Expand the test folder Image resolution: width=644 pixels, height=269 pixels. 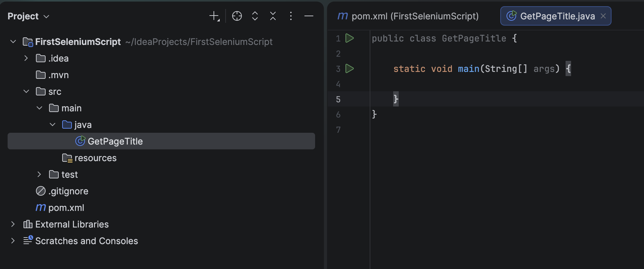point(39,174)
